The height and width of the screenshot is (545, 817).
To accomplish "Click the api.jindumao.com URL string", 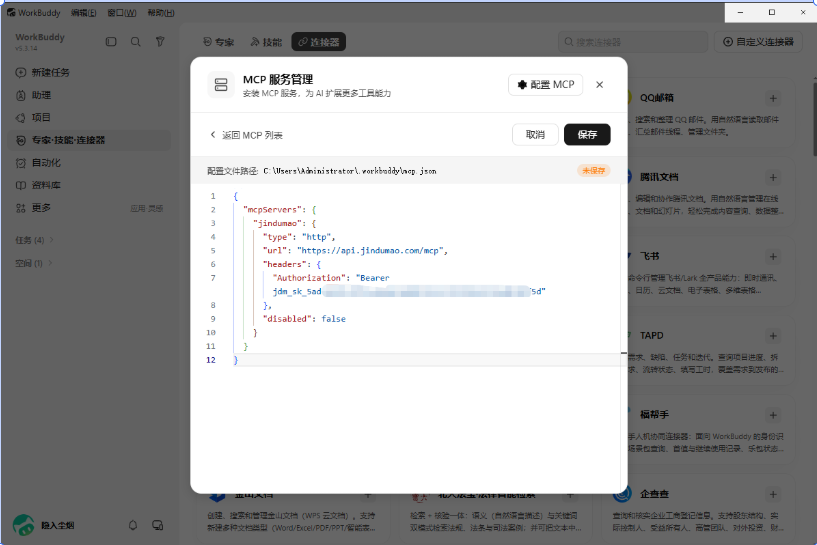I will 370,251.
